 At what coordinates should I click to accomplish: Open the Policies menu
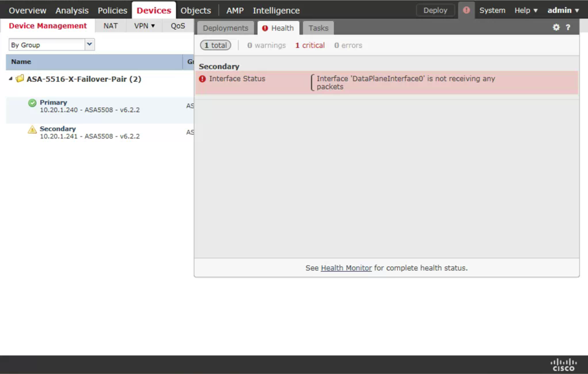(113, 10)
